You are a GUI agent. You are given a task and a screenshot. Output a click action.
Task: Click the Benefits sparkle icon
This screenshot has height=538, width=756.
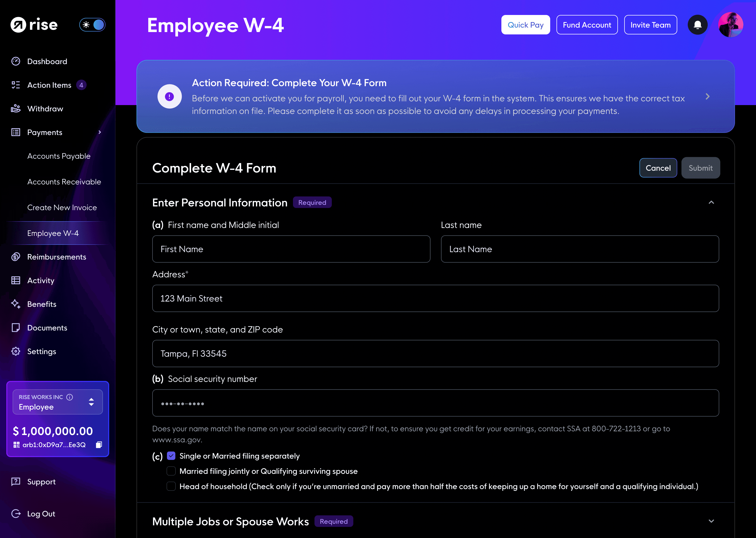(15, 304)
